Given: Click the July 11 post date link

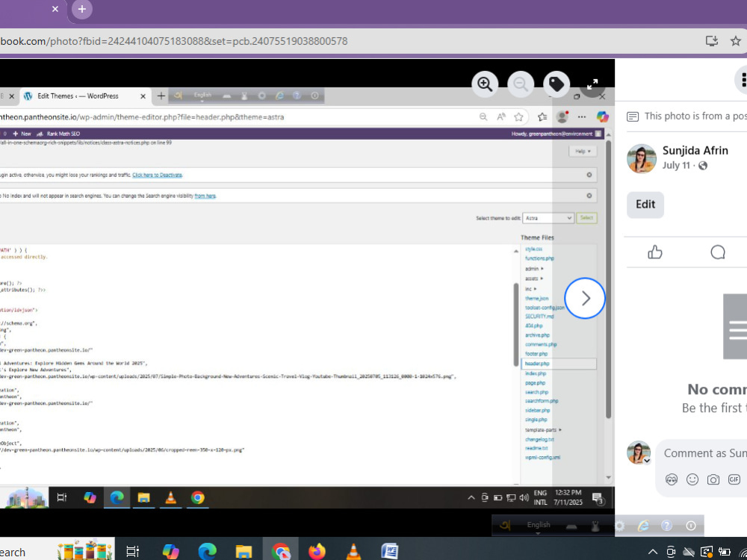Looking at the screenshot, I should tap(675, 166).
